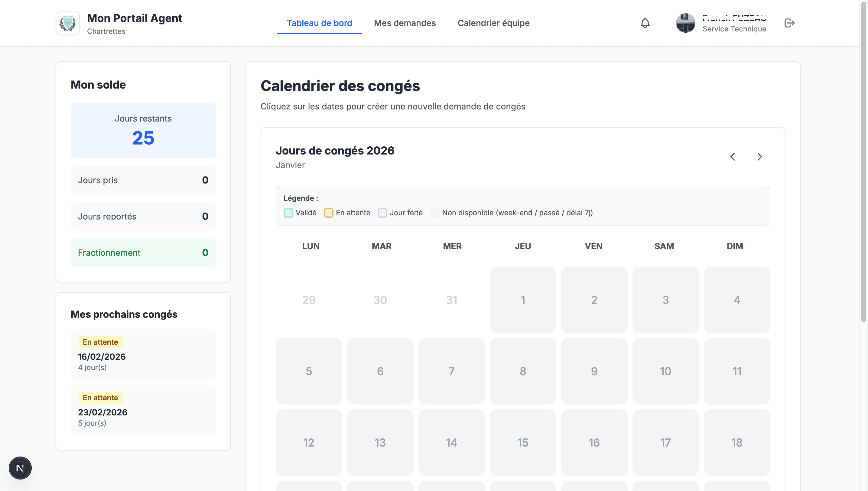The height and width of the screenshot is (491, 868).
Task: Open the user profile avatar
Action: 686,23
